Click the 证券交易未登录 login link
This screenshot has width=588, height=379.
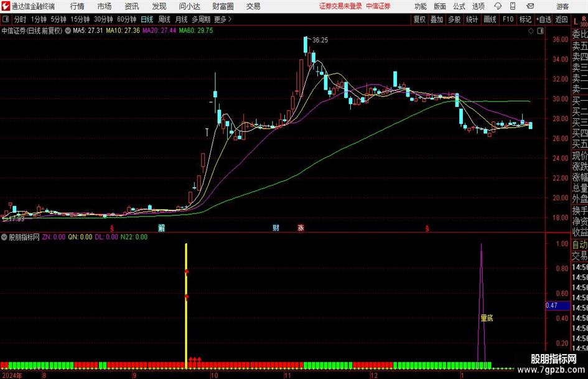pos(340,6)
